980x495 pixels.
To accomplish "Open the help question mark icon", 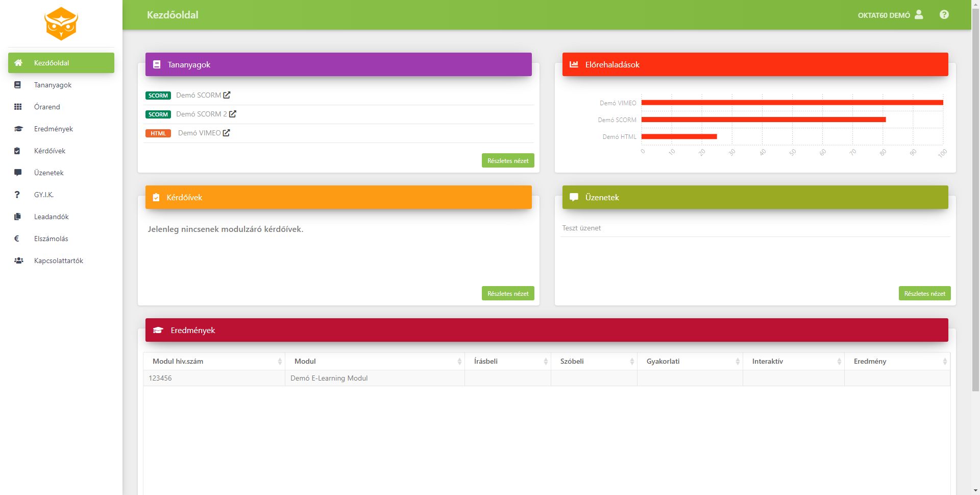I will 944,15.
